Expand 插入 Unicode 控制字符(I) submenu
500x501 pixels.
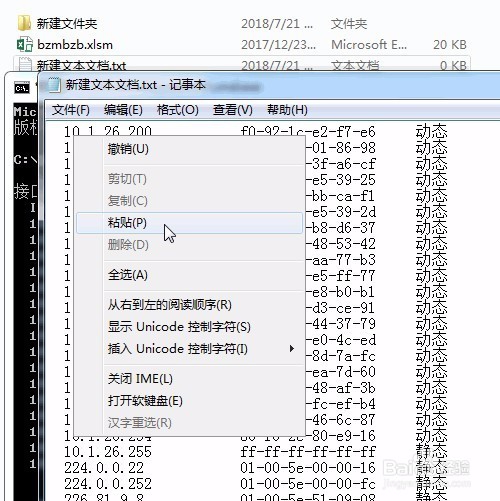pyautogui.click(x=189, y=349)
